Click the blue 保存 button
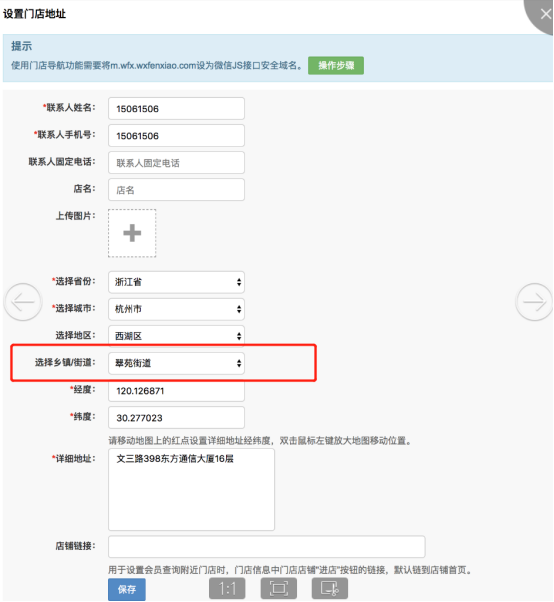 (x=127, y=589)
